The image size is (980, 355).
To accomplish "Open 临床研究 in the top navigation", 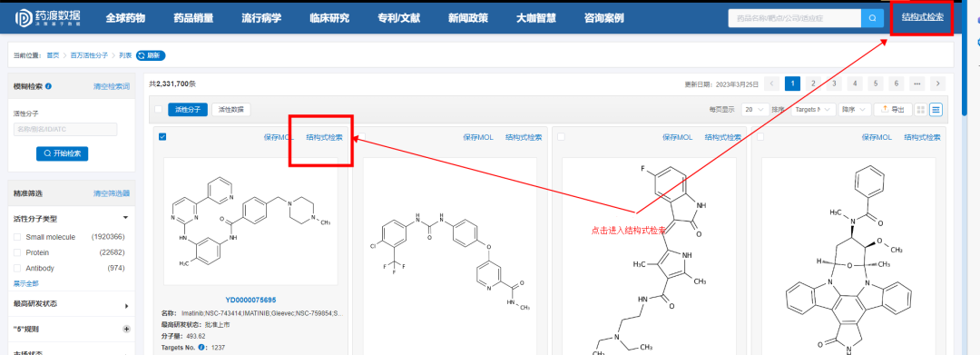I will pyautogui.click(x=329, y=18).
